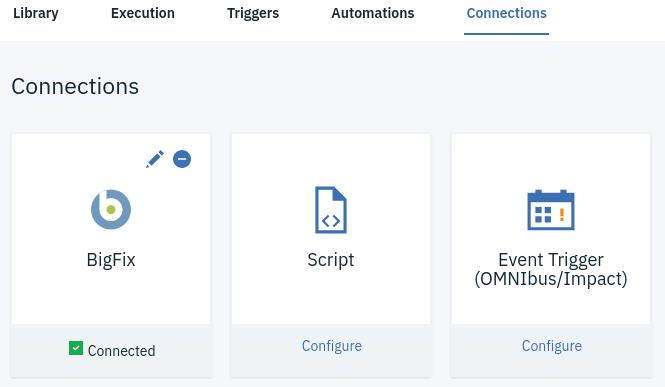
Task: Switch to the Execution tab
Action: pos(143,13)
